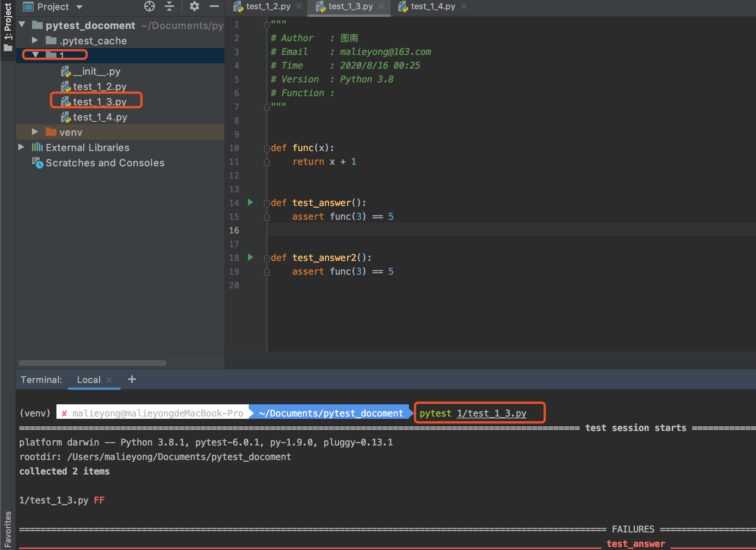Fold the test_answer function at line 14

tap(267, 203)
